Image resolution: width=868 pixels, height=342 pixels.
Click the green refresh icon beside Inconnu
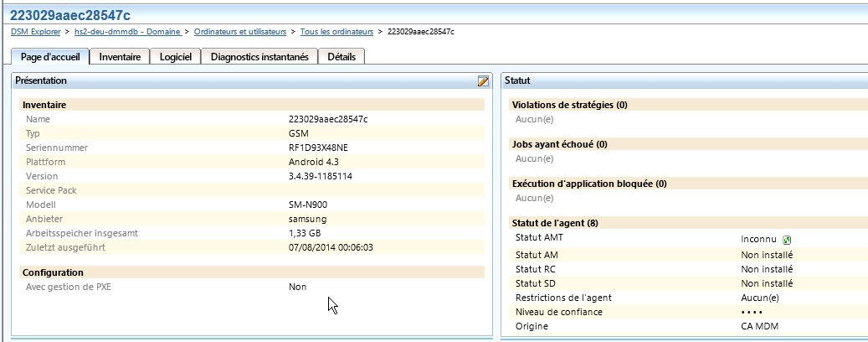(787, 240)
